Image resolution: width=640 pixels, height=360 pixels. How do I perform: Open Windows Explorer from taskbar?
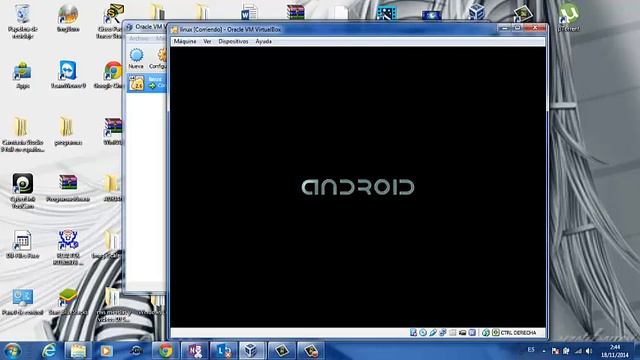(78, 351)
